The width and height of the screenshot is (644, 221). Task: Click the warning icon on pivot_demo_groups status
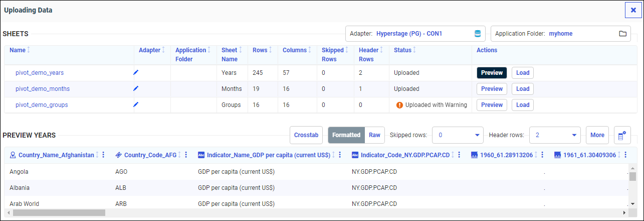point(399,105)
